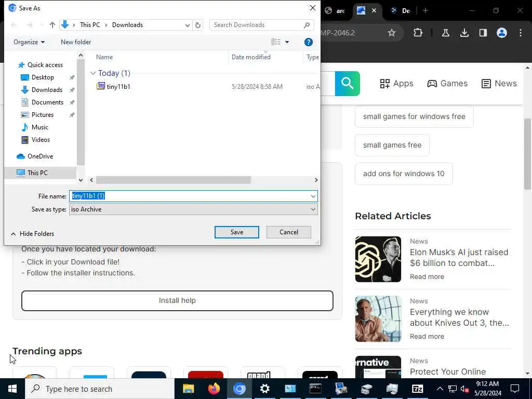Click Downloads in the address breadcrumb
The height and width of the screenshot is (399, 532).
[128, 25]
